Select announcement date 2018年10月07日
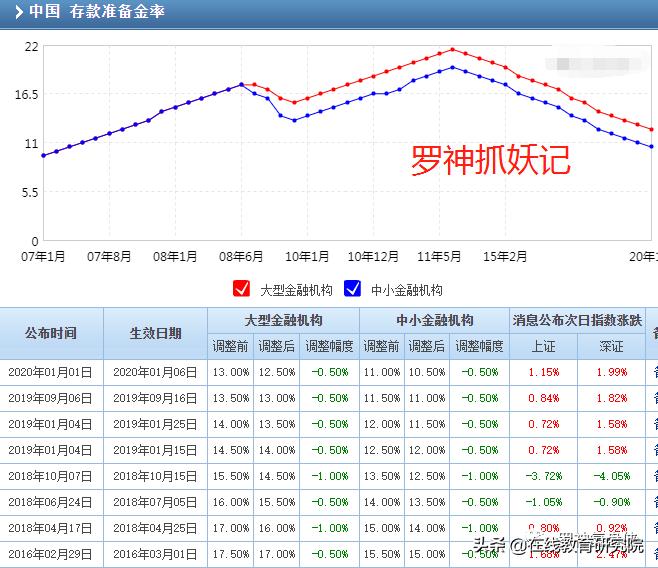Image resolution: width=658 pixels, height=568 pixels. click(x=50, y=476)
